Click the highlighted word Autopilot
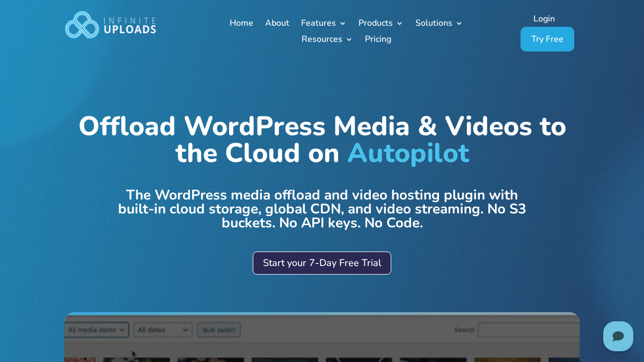The height and width of the screenshot is (362, 644). (x=408, y=153)
